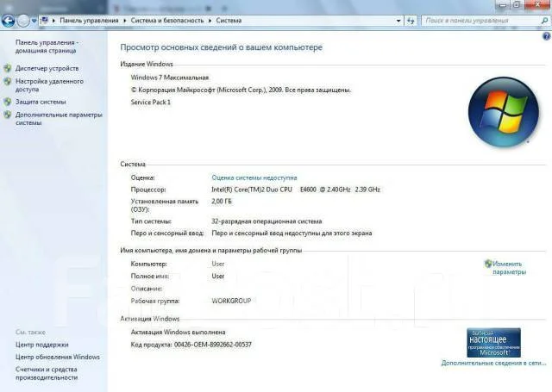552x392 pixels.
Task: Click 'User' value next to 'Полное имя:' label
Action: [x=218, y=277]
